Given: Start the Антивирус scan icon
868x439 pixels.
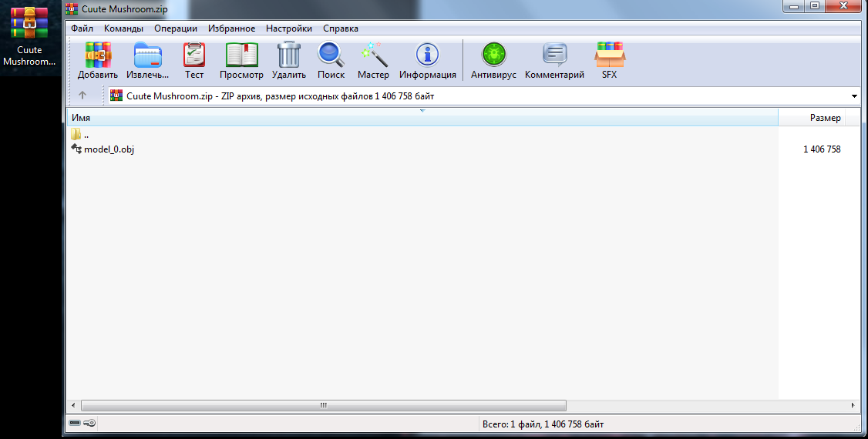Looking at the screenshot, I should (493, 55).
